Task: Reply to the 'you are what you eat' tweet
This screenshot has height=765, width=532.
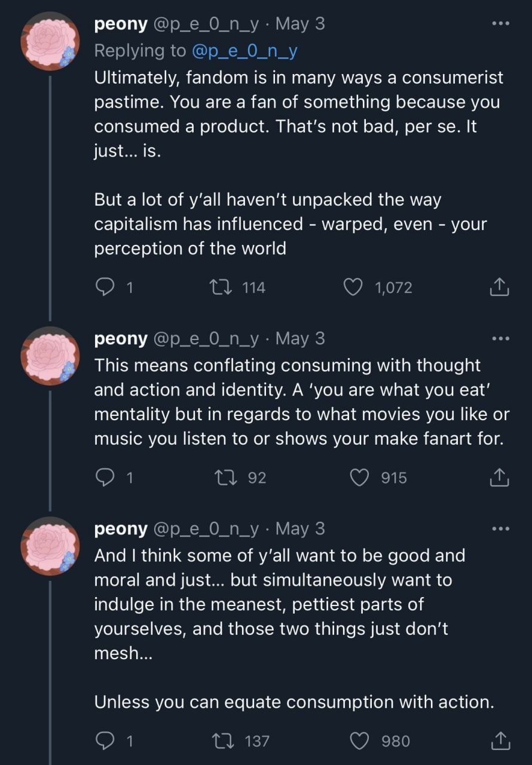Action: point(105,478)
